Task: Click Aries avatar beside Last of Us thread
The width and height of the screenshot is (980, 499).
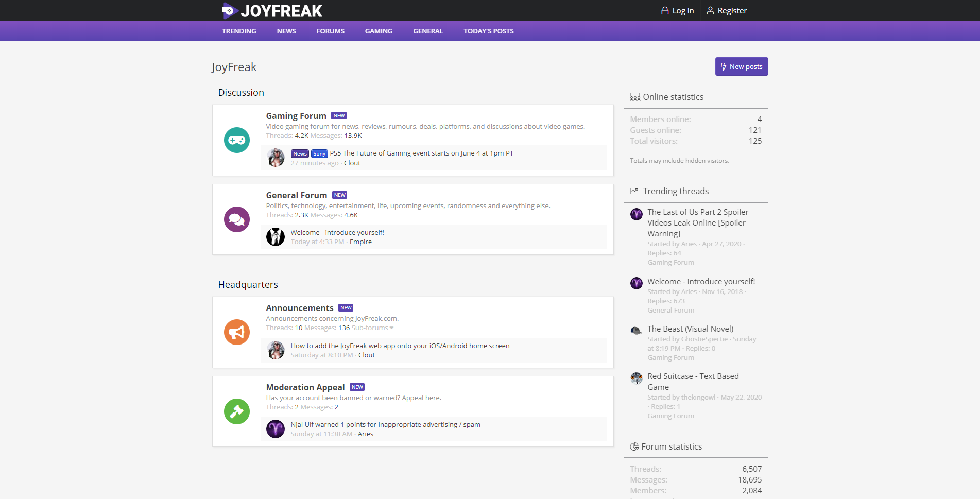Action: coord(637,214)
